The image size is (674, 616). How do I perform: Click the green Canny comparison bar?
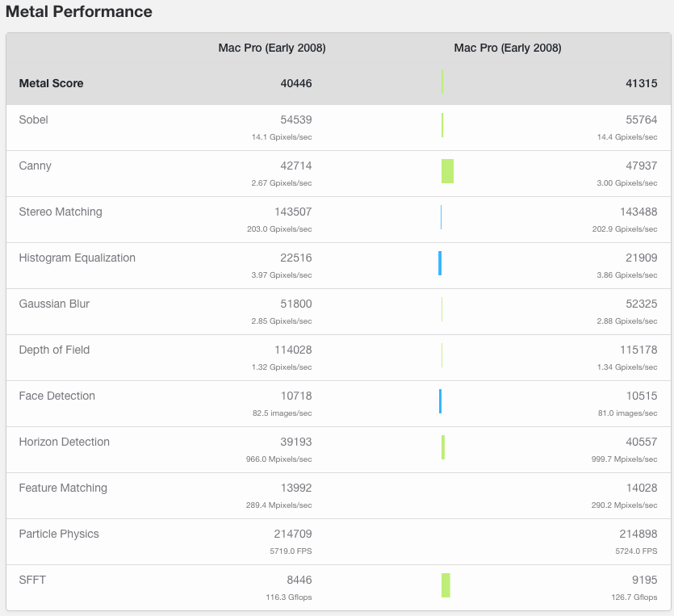(x=447, y=171)
